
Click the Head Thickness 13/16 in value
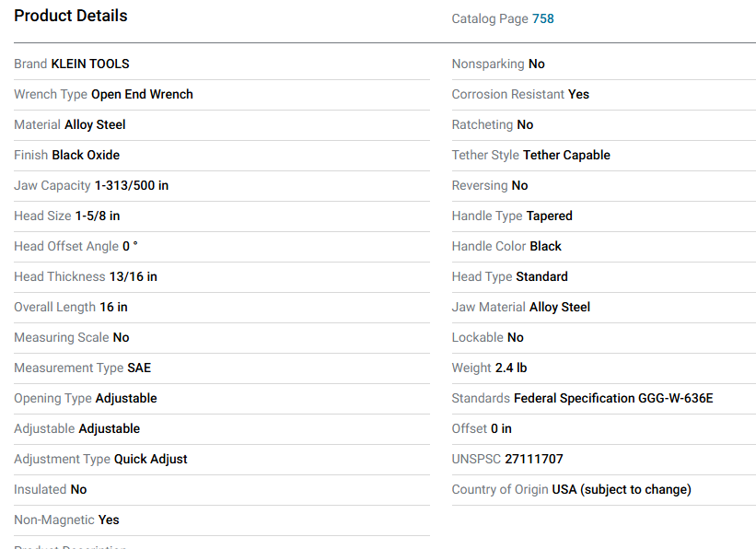pos(133,276)
